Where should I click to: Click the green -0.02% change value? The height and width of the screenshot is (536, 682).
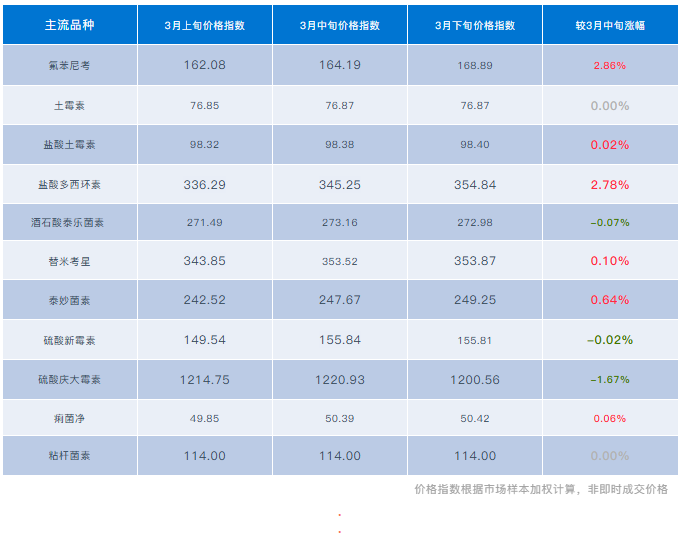pos(609,340)
